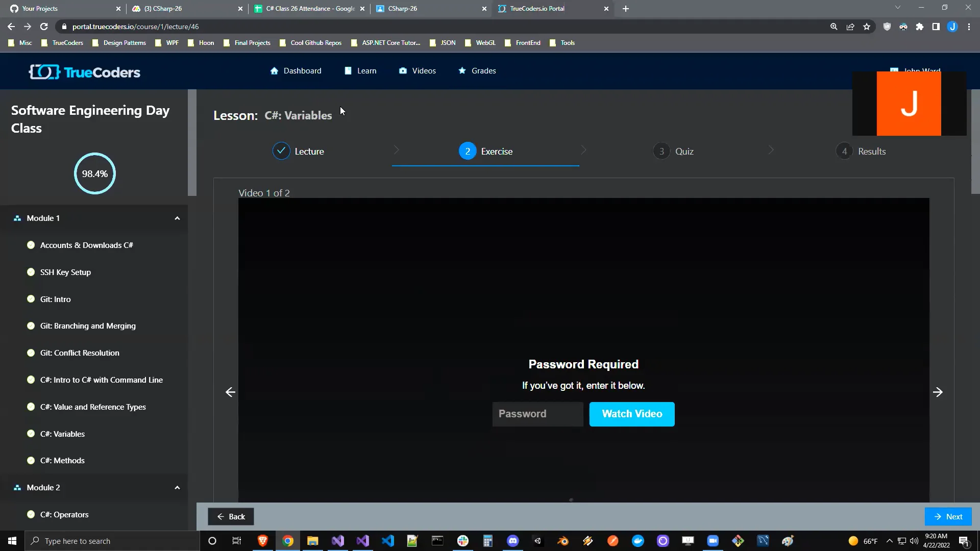980x551 pixels.
Task: Select C#: Variables in the sidebar
Action: point(62,434)
